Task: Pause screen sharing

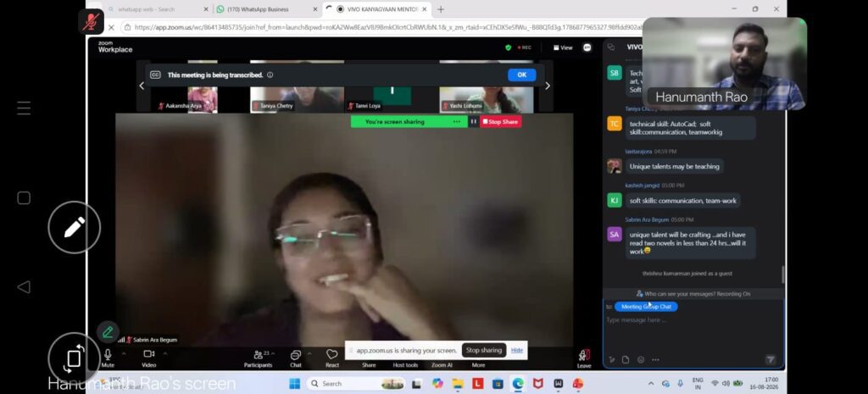Action: pos(473,122)
